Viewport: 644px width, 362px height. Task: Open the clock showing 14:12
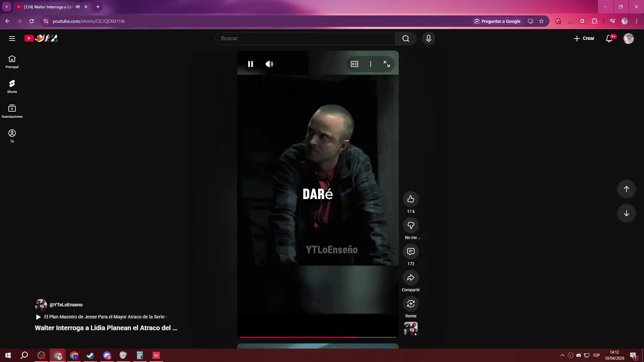(x=614, y=355)
